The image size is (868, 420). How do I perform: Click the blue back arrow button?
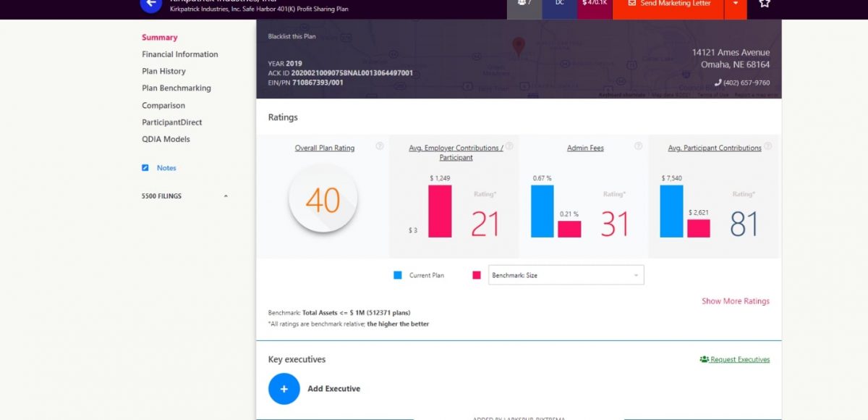pos(150,4)
